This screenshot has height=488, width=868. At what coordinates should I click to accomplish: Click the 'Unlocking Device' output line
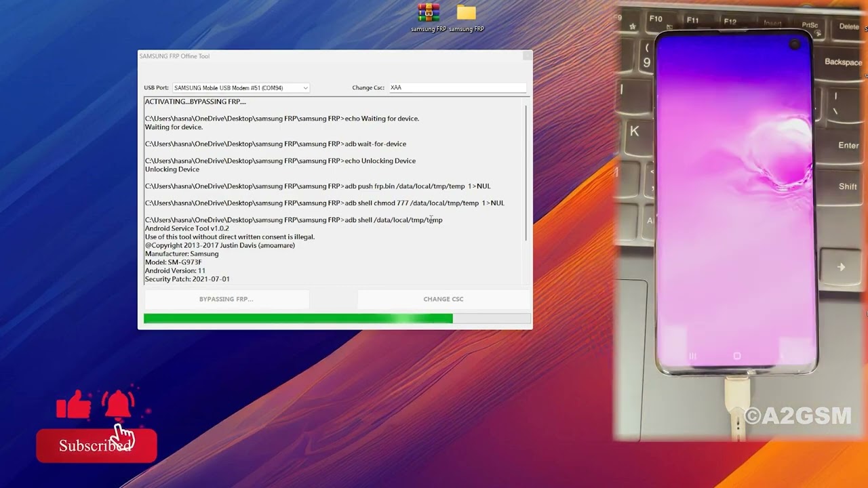[172, 169]
